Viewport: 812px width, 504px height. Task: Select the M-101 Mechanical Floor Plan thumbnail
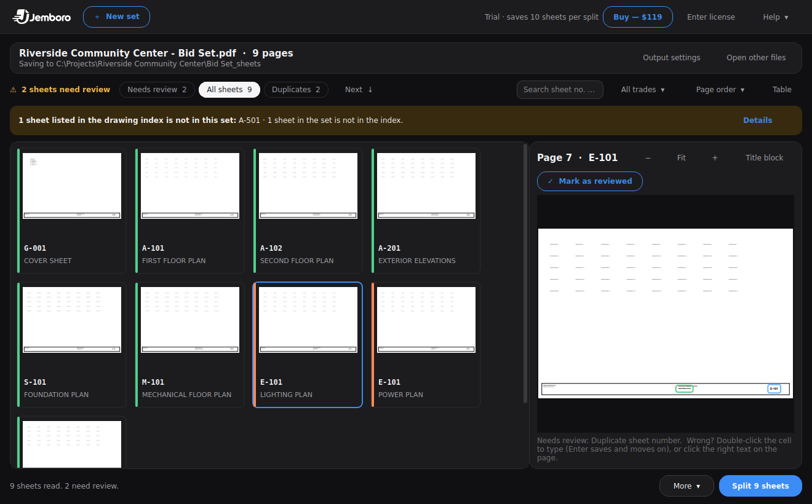[189, 344]
